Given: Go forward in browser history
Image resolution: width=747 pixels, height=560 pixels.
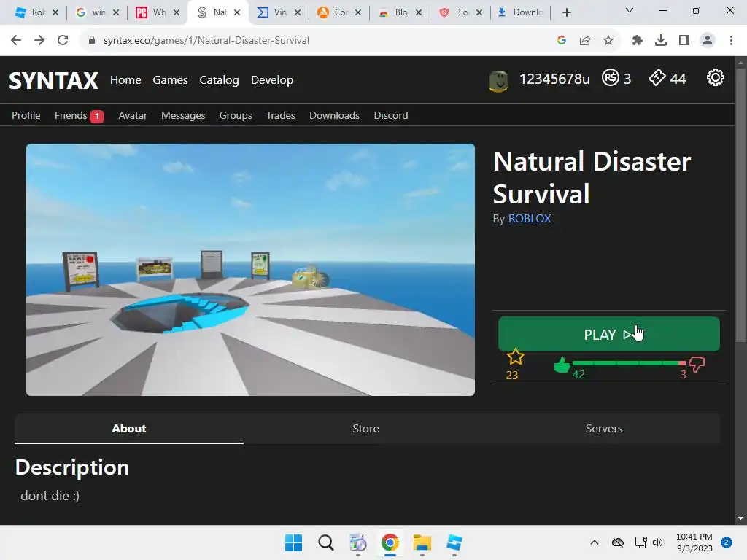Looking at the screenshot, I should point(39,41).
